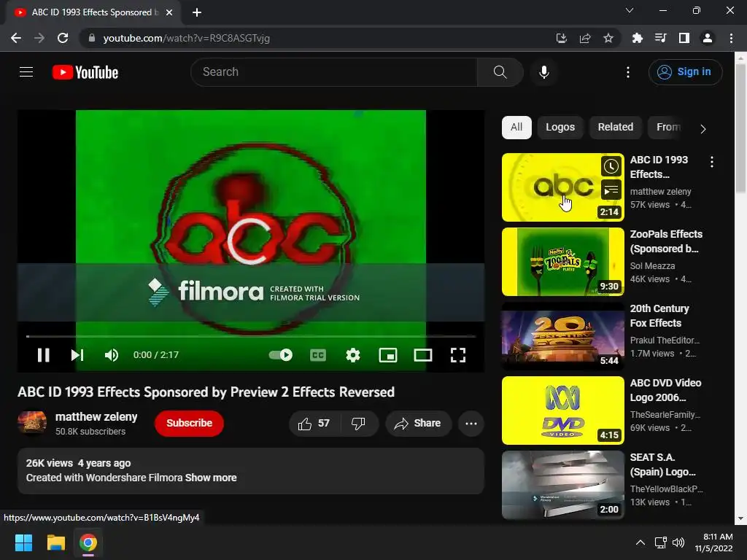Open options menu for ABC ID 1993 Effects suggestion

coord(712,162)
